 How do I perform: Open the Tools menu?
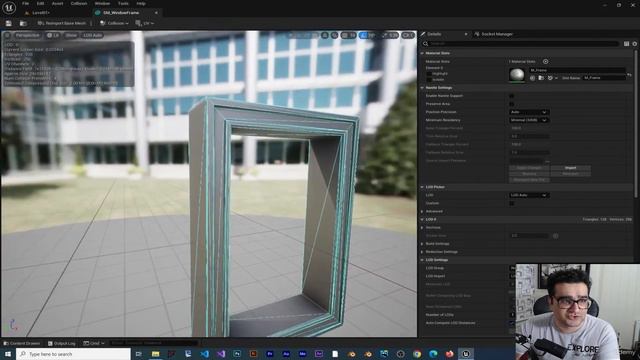click(123, 3)
